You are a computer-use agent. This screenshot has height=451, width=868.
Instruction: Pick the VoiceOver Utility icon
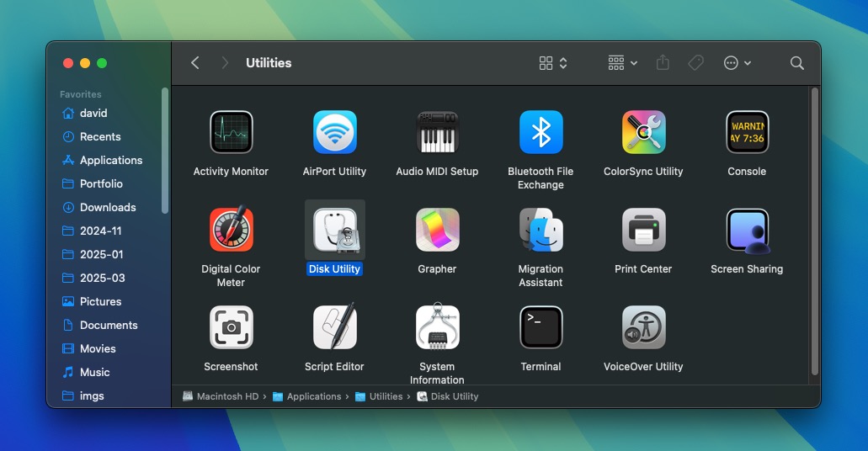[x=643, y=327]
